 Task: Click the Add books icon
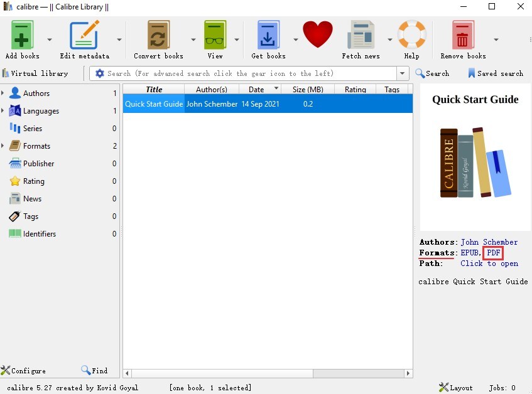[22, 35]
